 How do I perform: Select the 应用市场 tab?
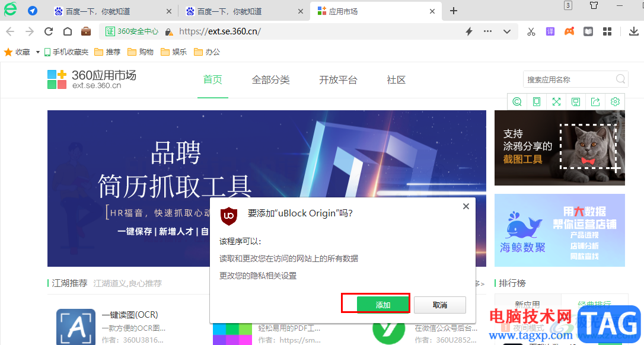(x=376, y=11)
